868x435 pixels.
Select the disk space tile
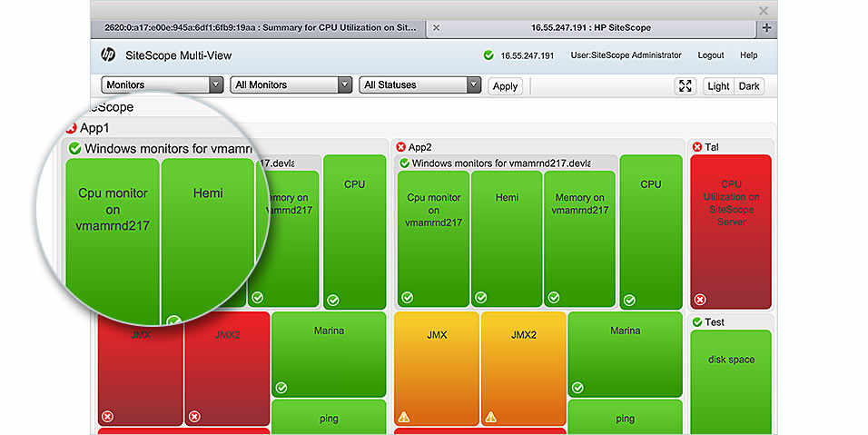click(731, 382)
